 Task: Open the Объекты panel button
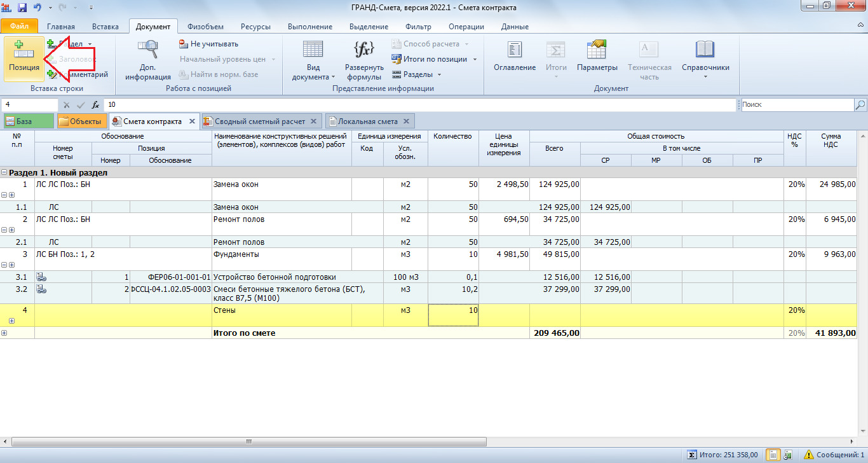(x=81, y=121)
